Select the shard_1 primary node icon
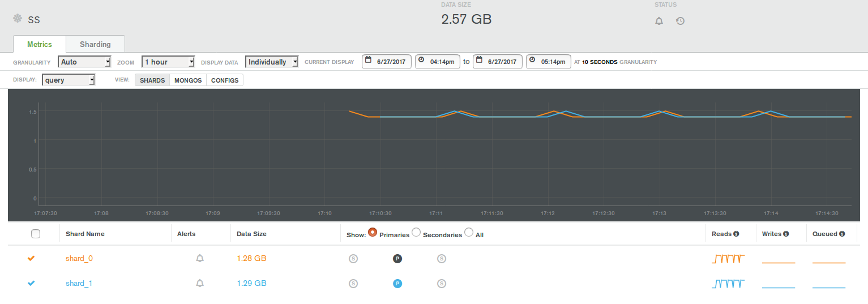This screenshot has width=868, height=304. click(397, 284)
